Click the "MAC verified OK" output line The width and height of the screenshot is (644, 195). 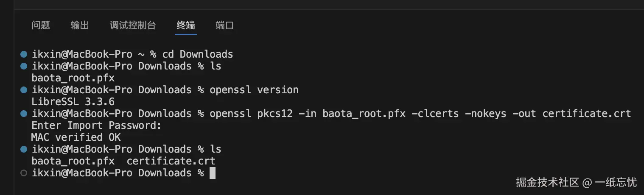(x=76, y=137)
